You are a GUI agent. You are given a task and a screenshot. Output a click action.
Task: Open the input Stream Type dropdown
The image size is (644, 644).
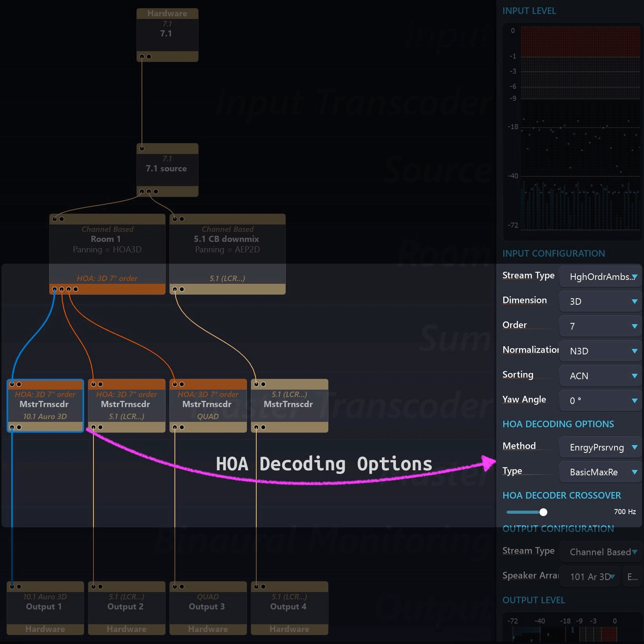coord(600,277)
